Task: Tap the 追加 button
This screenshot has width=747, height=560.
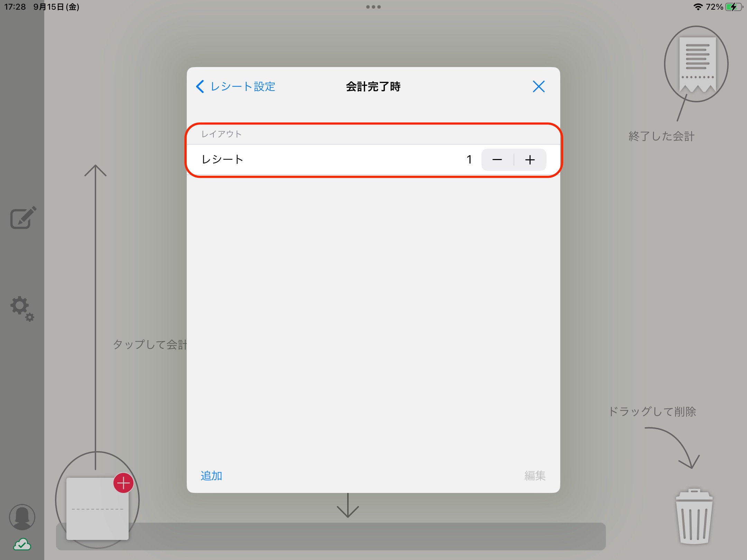Action: pyautogui.click(x=211, y=476)
